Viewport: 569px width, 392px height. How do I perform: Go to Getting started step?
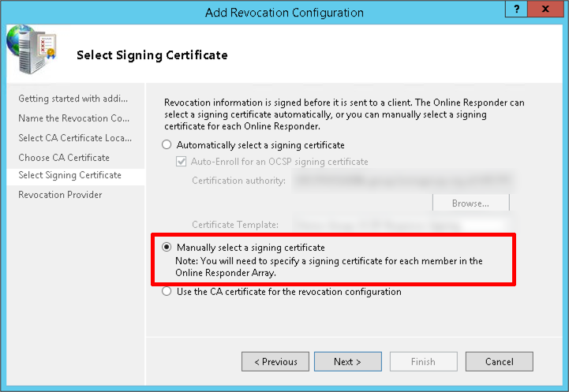click(73, 99)
